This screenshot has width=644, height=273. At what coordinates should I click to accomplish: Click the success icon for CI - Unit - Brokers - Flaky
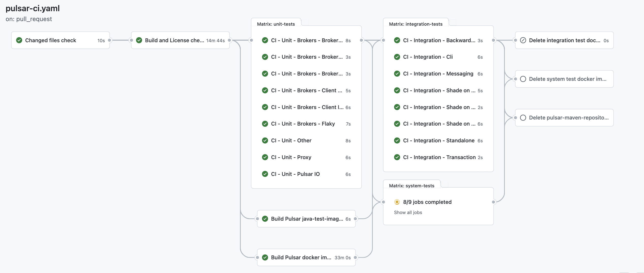pyautogui.click(x=265, y=124)
